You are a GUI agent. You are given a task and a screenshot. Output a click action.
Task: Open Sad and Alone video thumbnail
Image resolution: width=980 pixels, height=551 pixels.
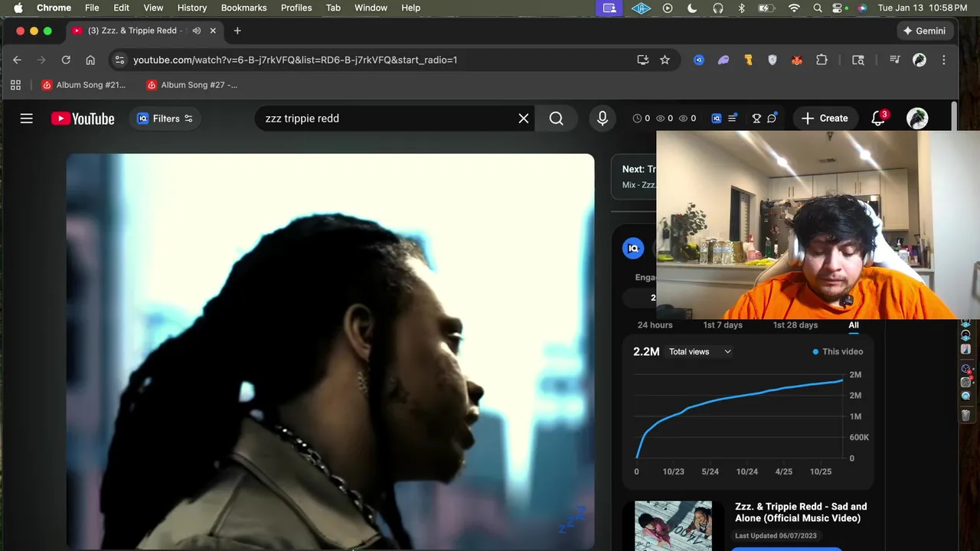pos(673,526)
